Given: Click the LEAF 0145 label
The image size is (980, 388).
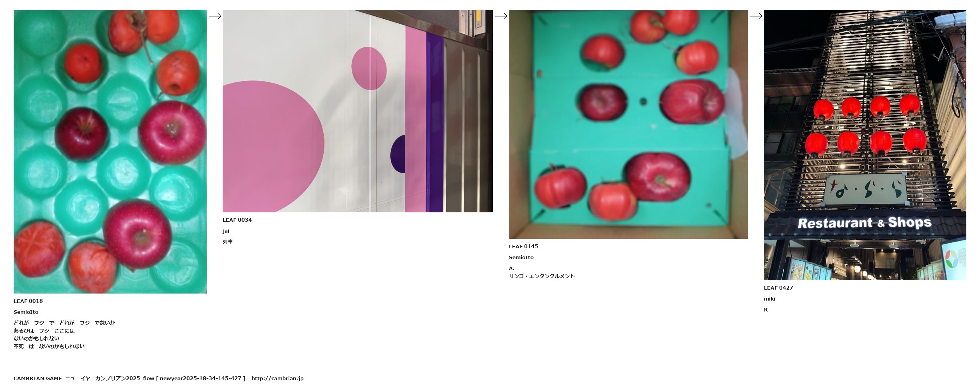Looking at the screenshot, I should [x=523, y=246].
